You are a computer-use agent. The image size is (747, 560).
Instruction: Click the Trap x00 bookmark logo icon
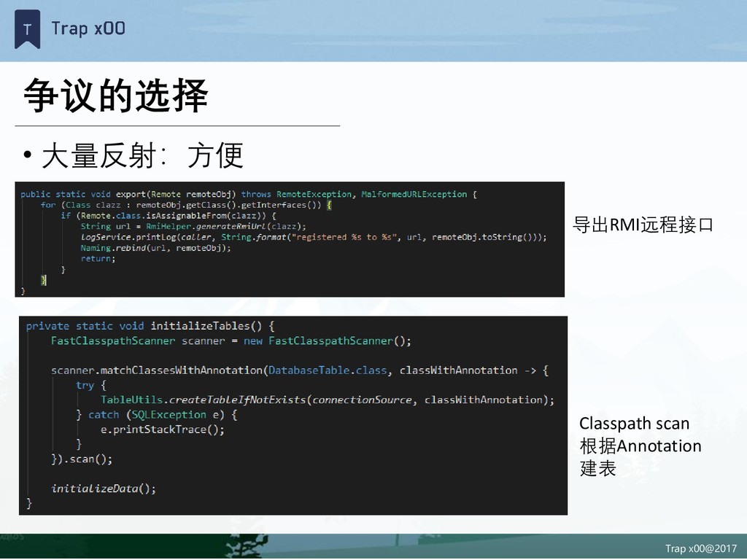click(27, 29)
